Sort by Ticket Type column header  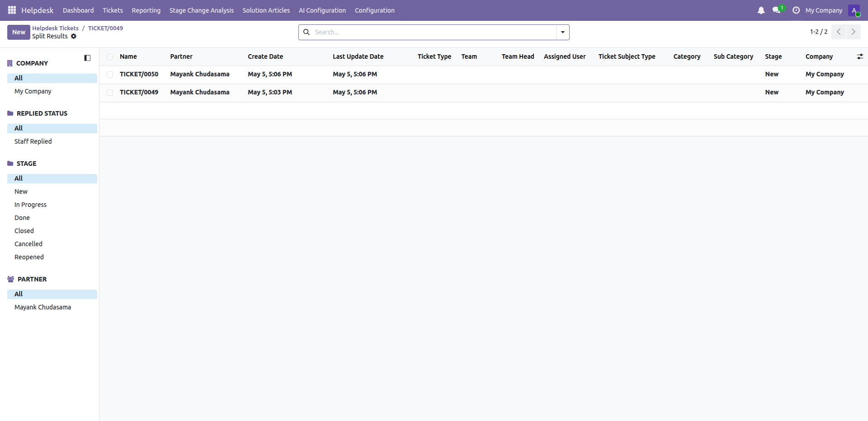click(x=434, y=56)
